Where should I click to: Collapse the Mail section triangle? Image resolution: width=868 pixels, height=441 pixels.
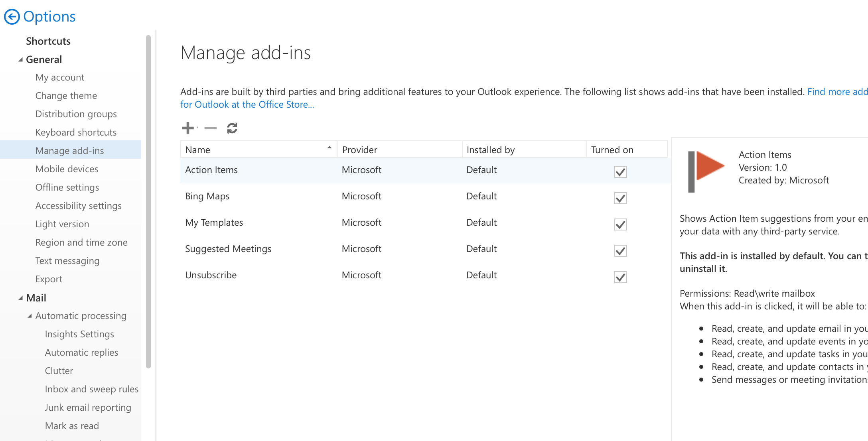[20, 298]
